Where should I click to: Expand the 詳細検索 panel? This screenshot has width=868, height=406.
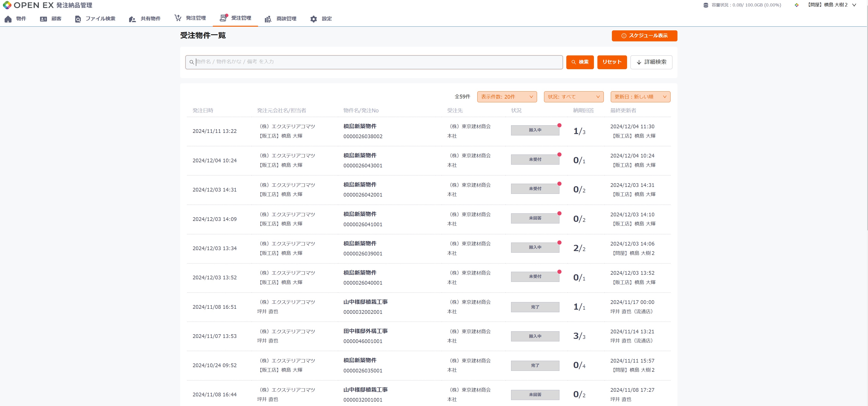[651, 62]
